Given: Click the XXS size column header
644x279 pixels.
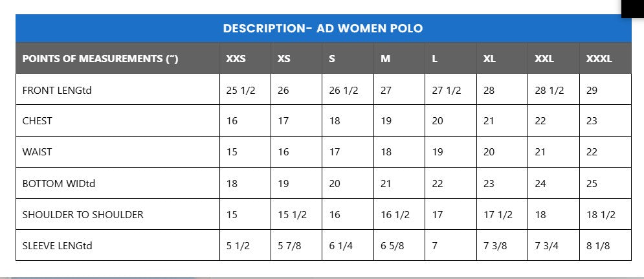Looking at the screenshot, I should click(x=236, y=59).
